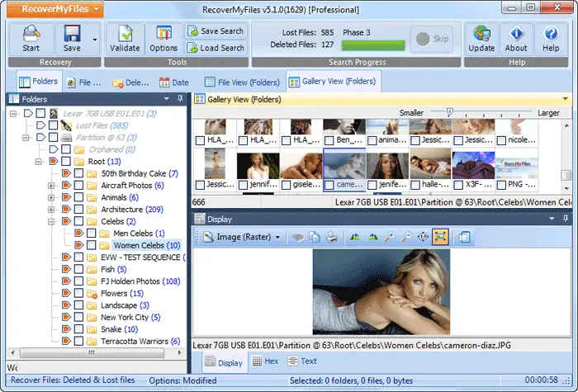Click the thumbnail size slider handle
This screenshot has width=578, height=392.
point(448,111)
